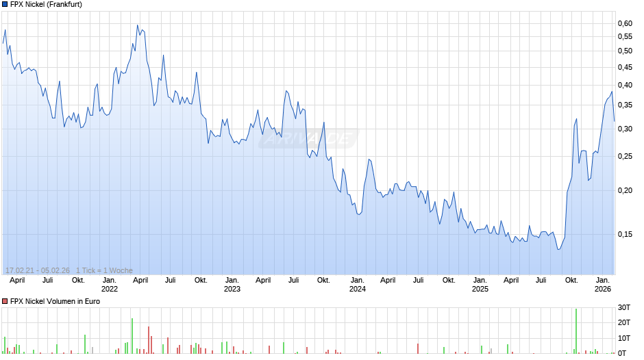644x360 pixels.
Task: Click the 10T volume axis label
Action: [x=624, y=338]
